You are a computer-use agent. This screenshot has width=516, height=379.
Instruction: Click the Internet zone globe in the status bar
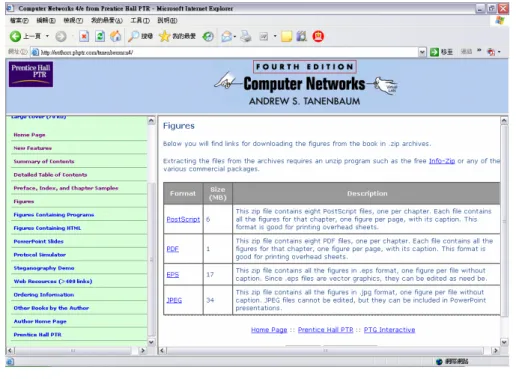click(439, 361)
